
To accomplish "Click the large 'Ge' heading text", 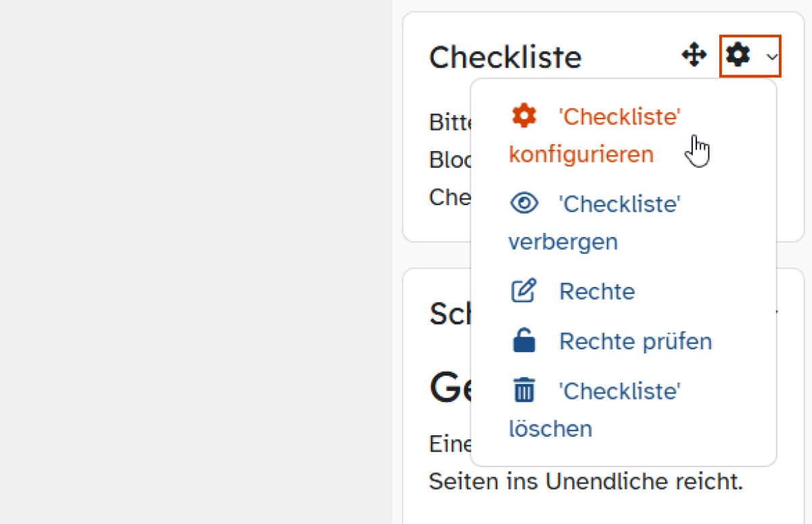I will 450,387.
